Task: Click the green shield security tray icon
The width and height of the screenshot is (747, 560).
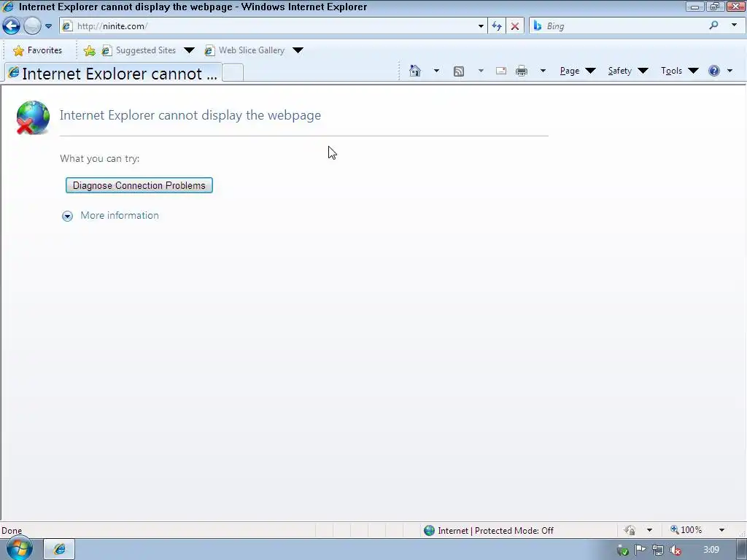Action: [x=623, y=551]
